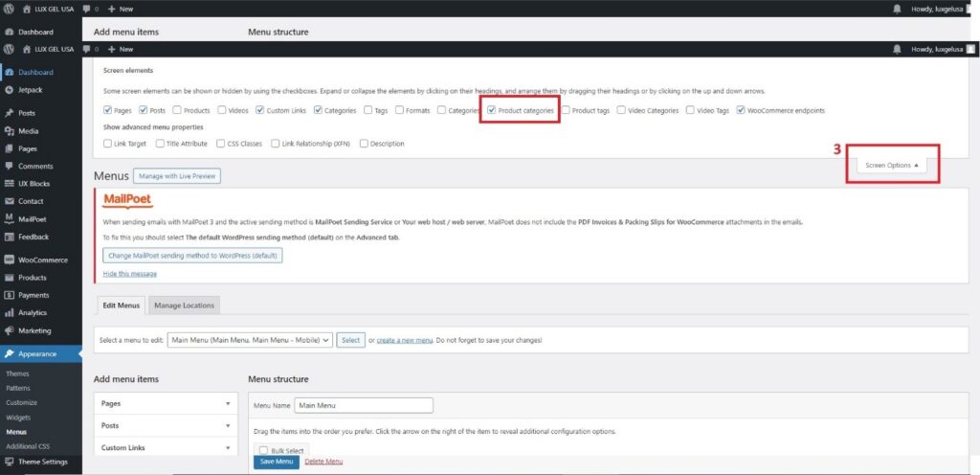The image size is (980, 475).
Task: Toggle the Product categories checkbox
Action: [492, 110]
